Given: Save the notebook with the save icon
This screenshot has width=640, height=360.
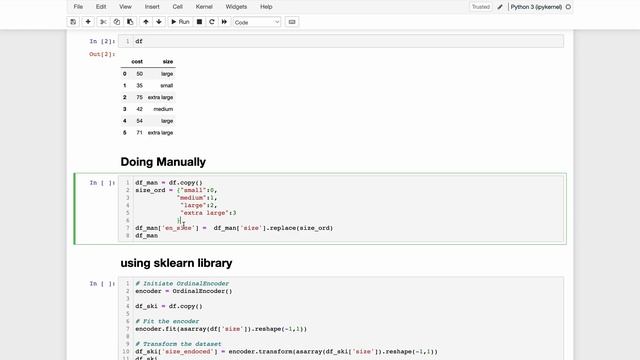Looking at the screenshot, I should coord(73,22).
